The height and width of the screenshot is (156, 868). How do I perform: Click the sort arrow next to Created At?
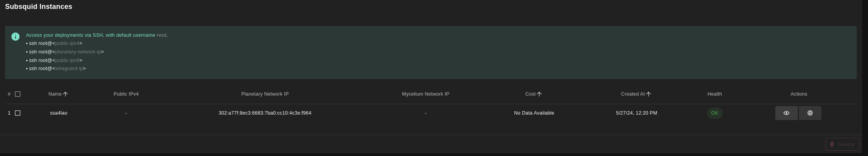649,94
